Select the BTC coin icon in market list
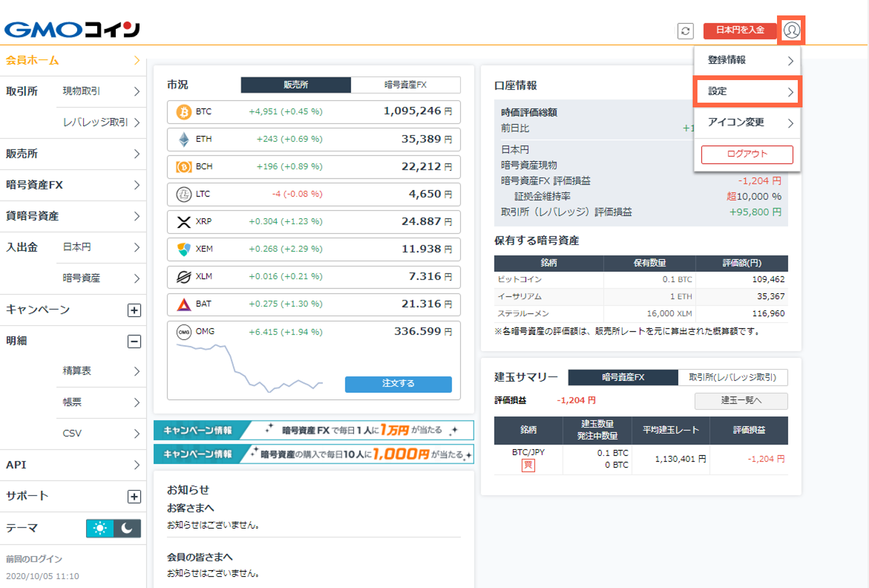Viewport: 869px width, 588px height. tap(183, 112)
